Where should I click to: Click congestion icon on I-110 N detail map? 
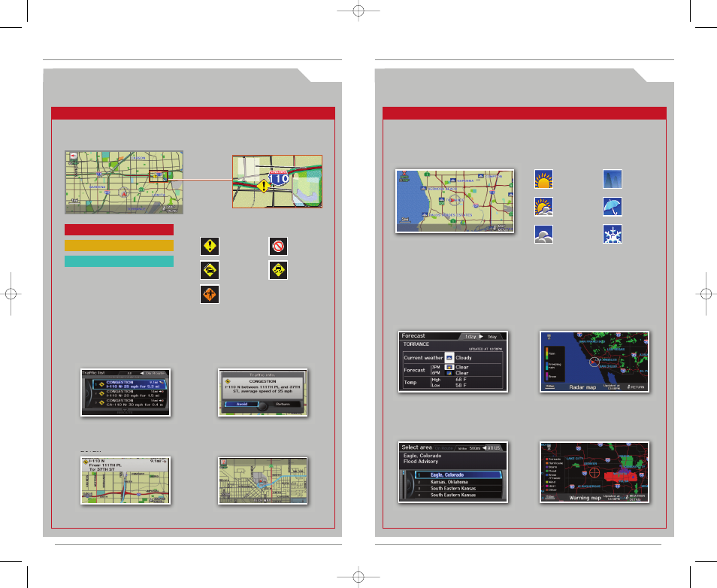(x=86, y=462)
